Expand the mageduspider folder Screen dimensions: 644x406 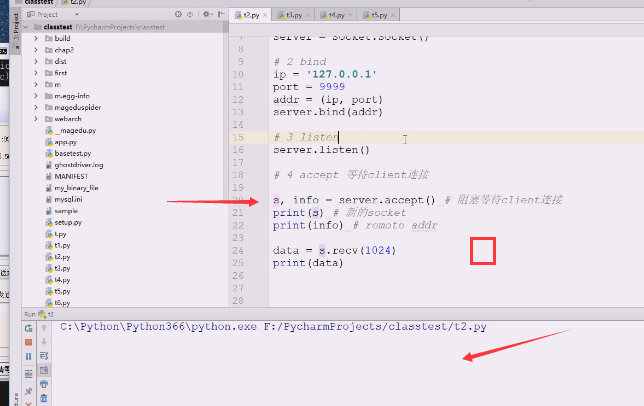(36, 108)
